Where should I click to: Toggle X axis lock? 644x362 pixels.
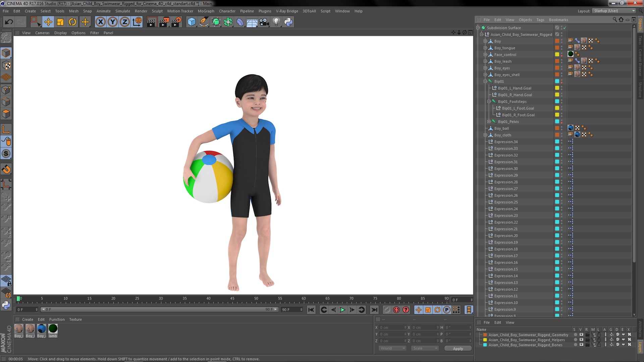pos(100,22)
